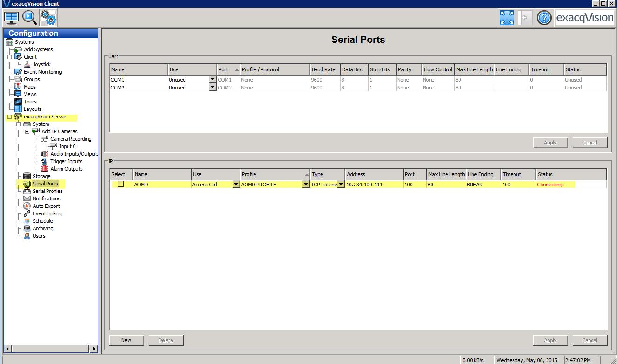Collapse the Camera Recording node
Image resolution: width=617 pixels, height=364 pixels.
[x=36, y=139]
